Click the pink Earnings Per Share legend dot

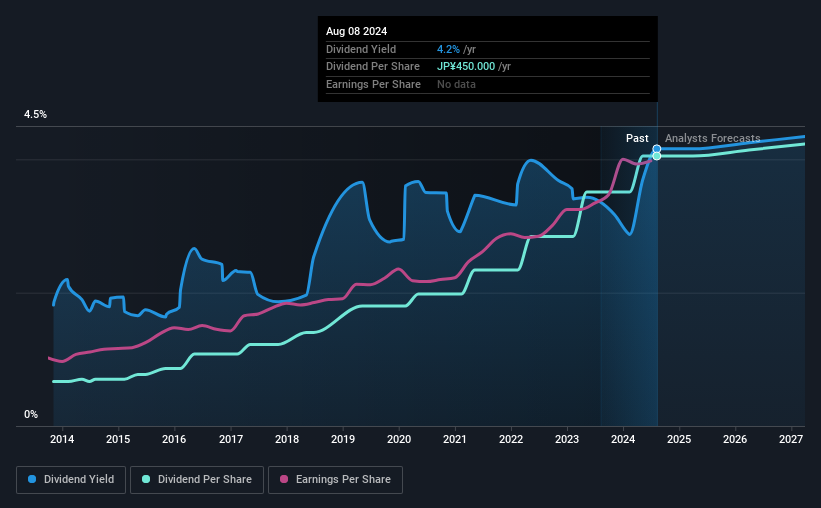tap(284, 479)
